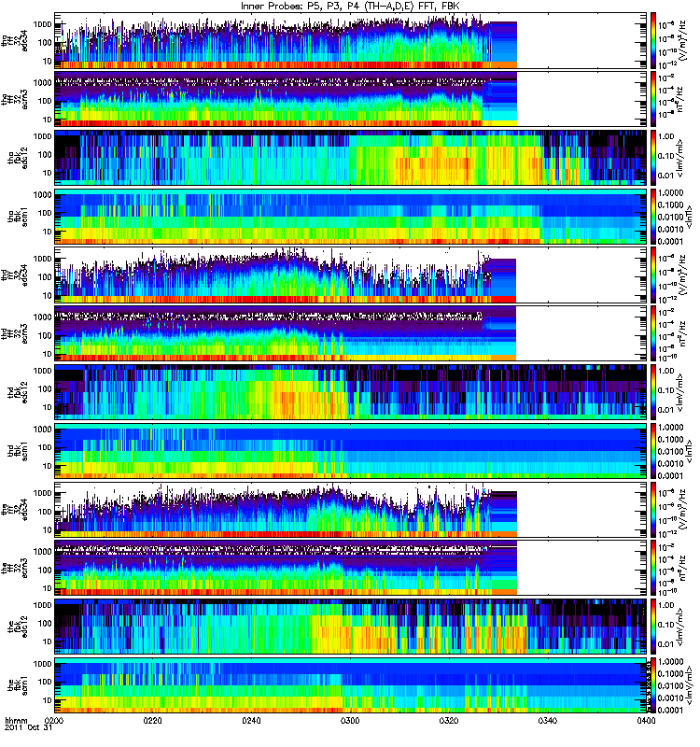Select the thd fbk edc12 spectrogram panel
This screenshot has width=700, height=747.
(x=350, y=391)
